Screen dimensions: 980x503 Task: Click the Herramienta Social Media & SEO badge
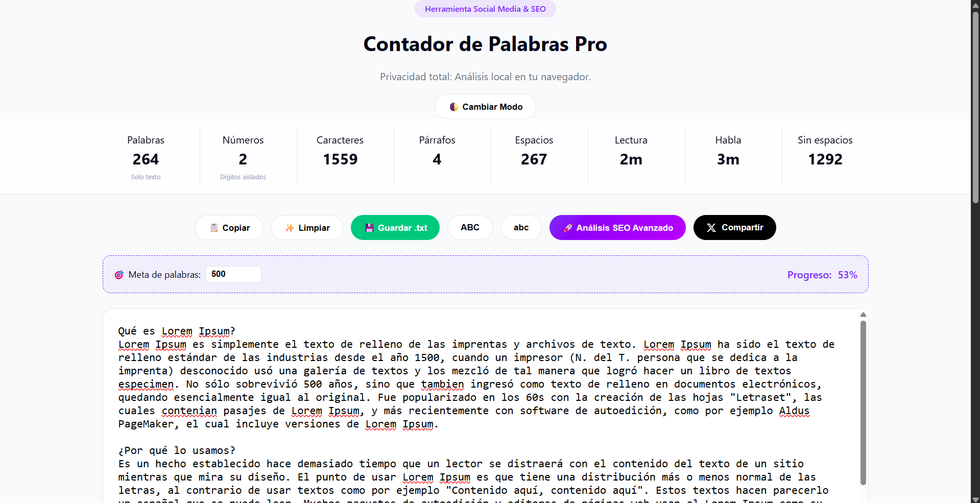[485, 9]
